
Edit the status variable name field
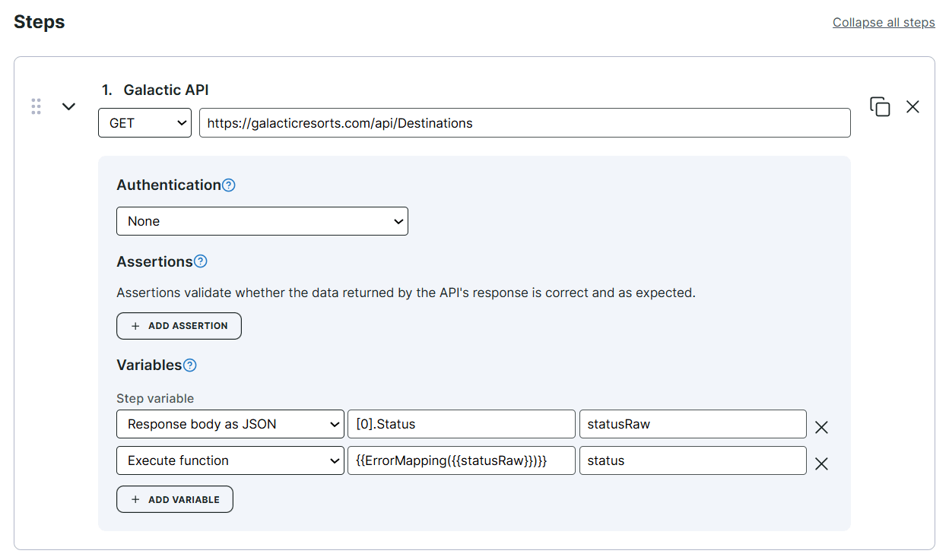click(x=693, y=460)
